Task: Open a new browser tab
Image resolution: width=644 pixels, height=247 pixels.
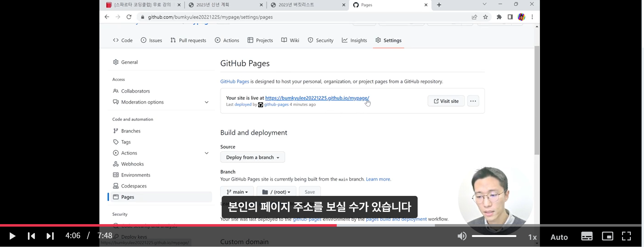Action: (439, 5)
